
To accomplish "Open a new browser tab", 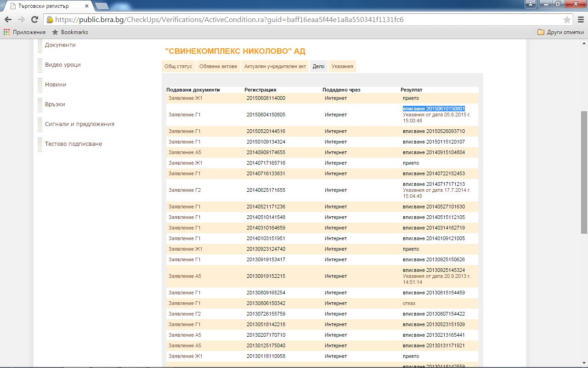I will click(x=102, y=6).
